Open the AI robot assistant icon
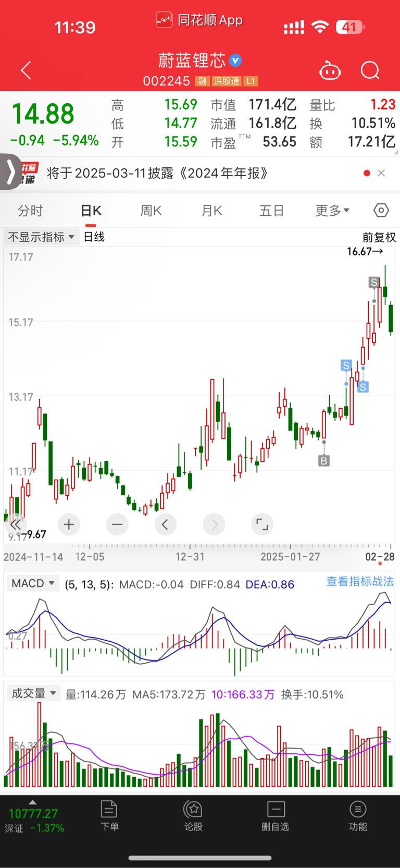Viewport: 400px width, 868px height. click(330, 70)
